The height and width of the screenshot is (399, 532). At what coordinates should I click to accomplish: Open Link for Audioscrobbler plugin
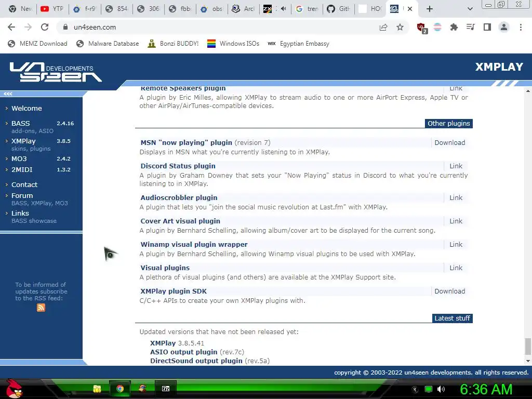point(456,197)
